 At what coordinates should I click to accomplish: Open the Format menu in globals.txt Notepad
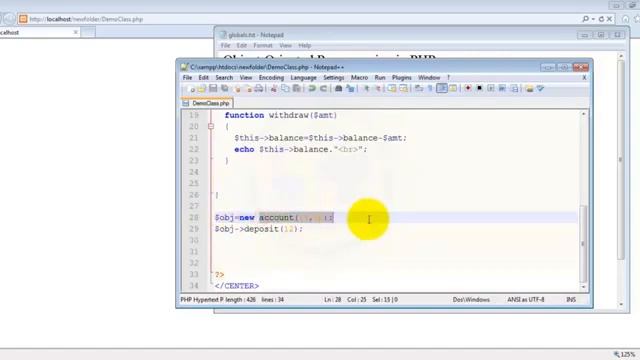tap(262, 45)
